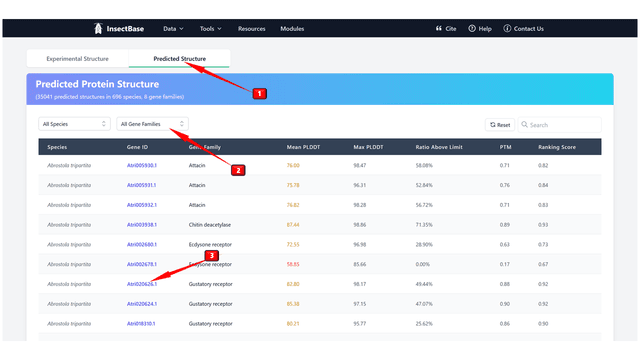Click into the Search input field
This screenshot has width=640, height=360.
click(x=560, y=125)
